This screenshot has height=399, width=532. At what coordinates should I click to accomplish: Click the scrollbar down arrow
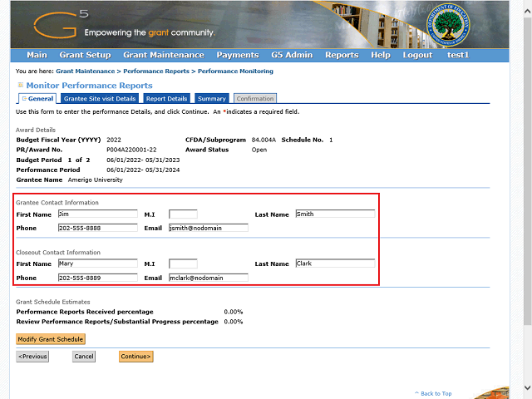point(527,388)
